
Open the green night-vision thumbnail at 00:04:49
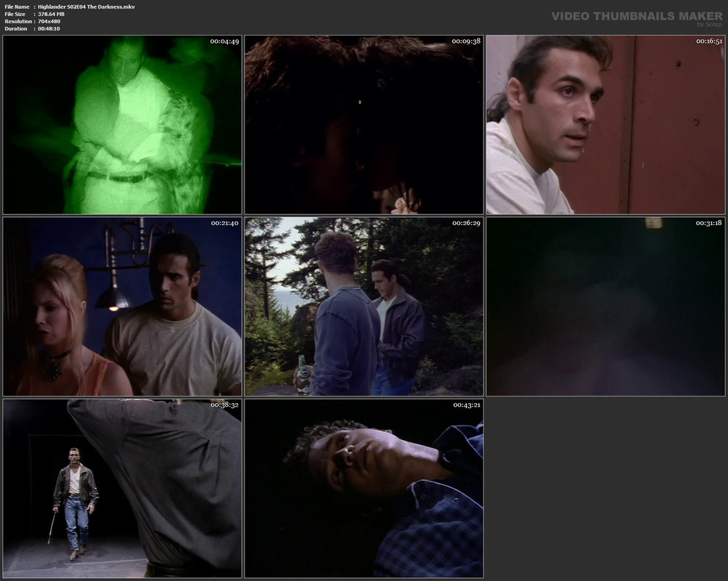(122, 124)
